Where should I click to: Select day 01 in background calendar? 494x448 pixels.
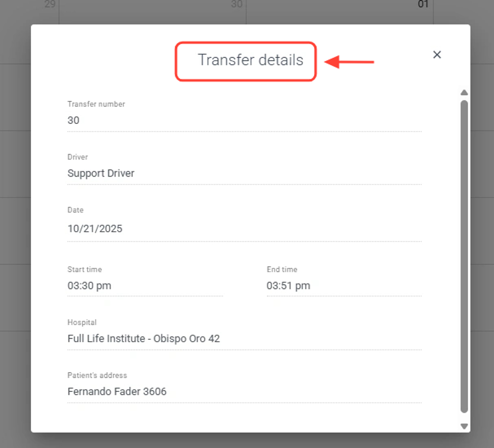423,5
